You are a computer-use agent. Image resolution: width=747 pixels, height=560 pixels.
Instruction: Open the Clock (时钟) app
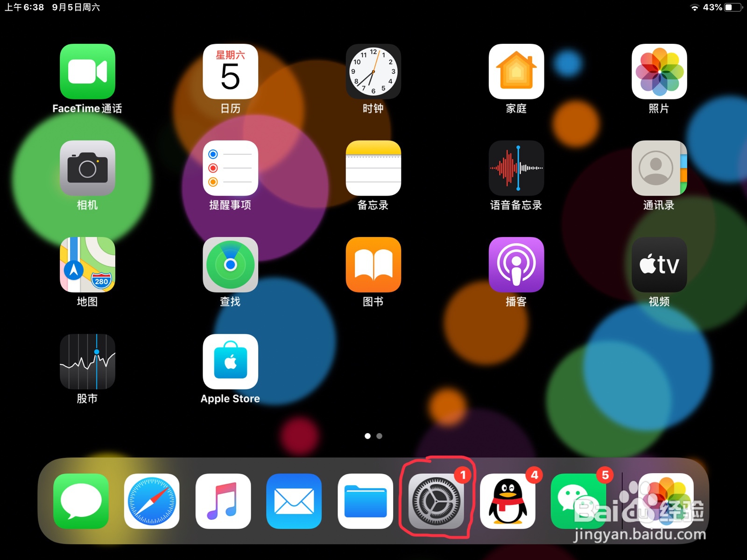(373, 71)
